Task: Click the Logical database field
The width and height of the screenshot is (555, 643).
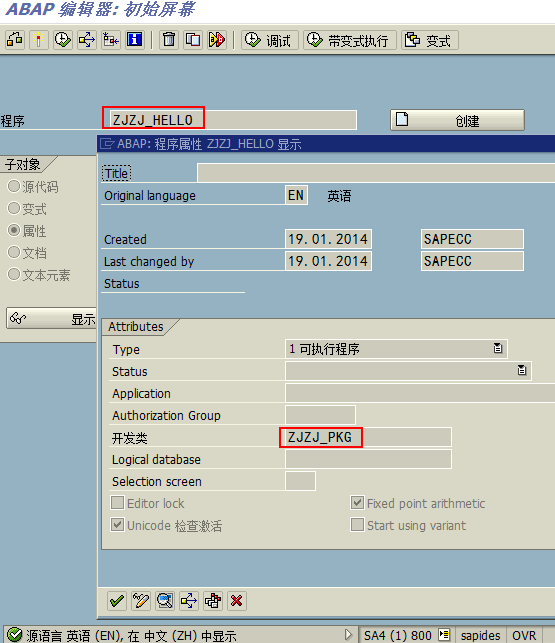Action: click(368, 459)
